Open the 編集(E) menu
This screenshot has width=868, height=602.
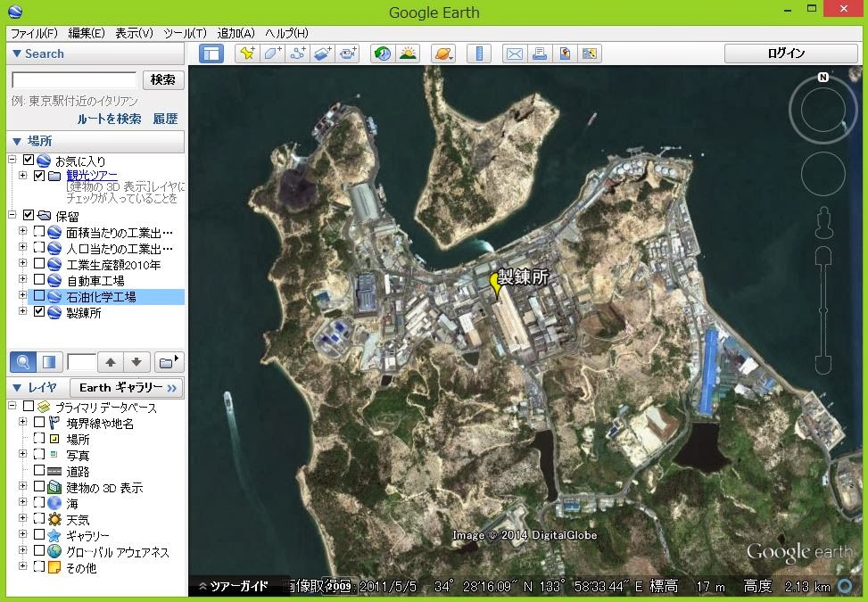(87, 33)
